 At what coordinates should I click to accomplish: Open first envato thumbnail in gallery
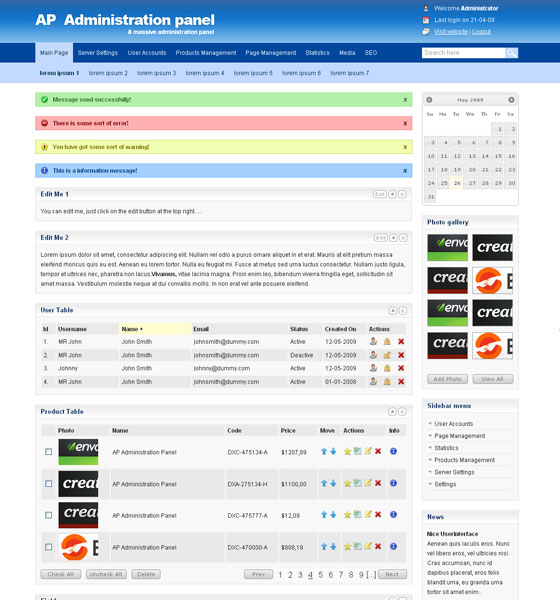[x=447, y=248]
